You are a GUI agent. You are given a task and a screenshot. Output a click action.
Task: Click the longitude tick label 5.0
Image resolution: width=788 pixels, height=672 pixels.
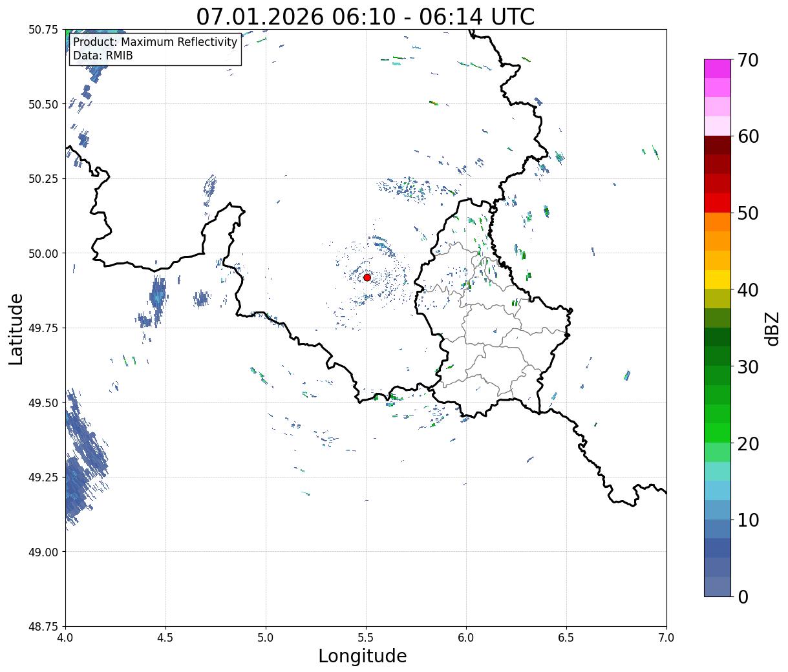coord(266,637)
